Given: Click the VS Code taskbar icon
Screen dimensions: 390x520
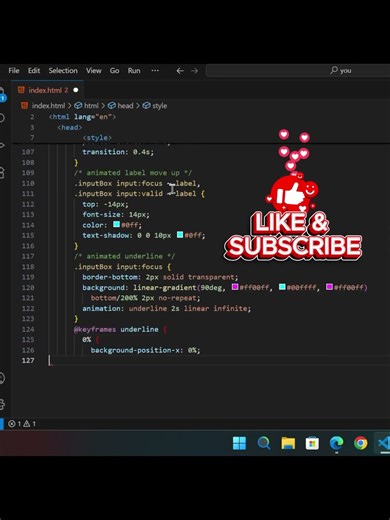Looking at the screenshot, I should (383, 443).
